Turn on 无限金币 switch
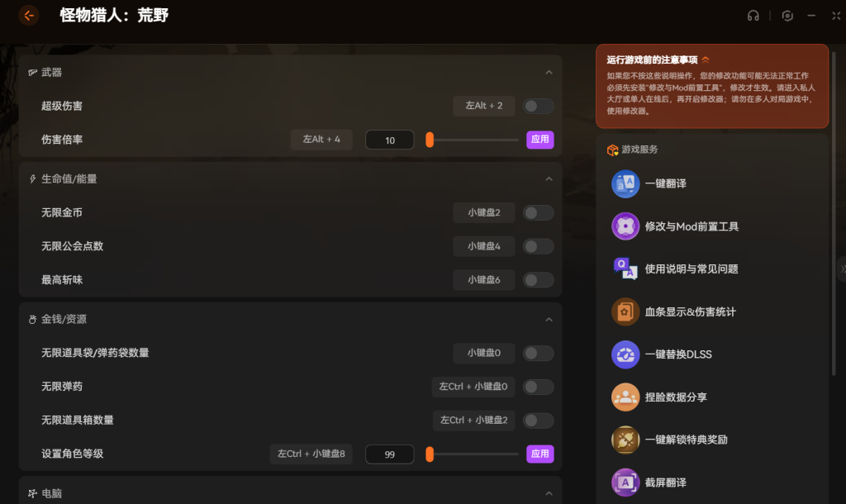Viewport: 846px width, 504px height. click(539, 213)
